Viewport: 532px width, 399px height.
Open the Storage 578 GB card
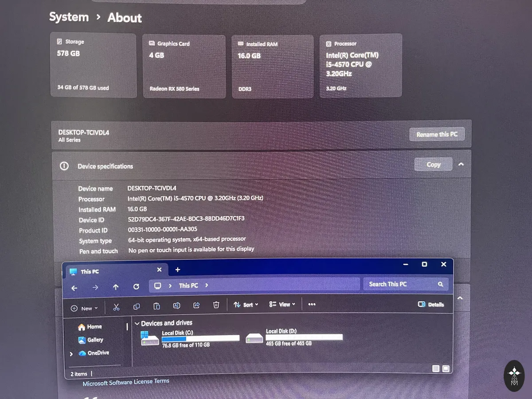[94, 65]
